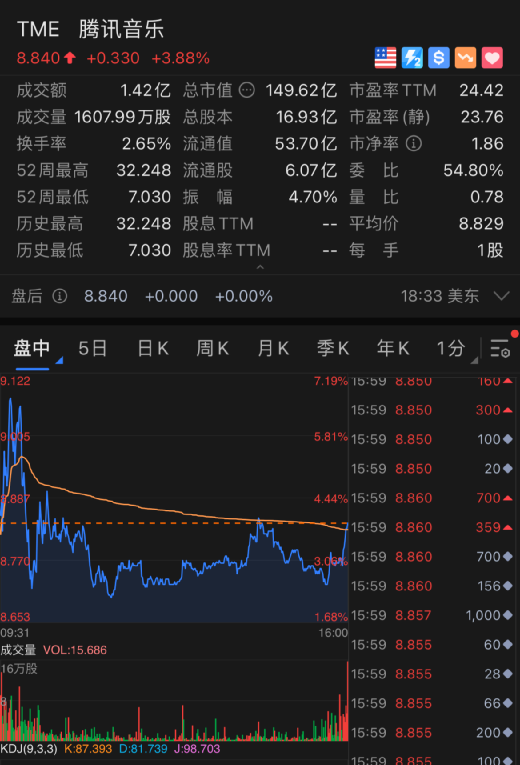The height and width of the screenshot is (765, 520).
Task: Tap the blue intraday price line chart
Action: 174,498
